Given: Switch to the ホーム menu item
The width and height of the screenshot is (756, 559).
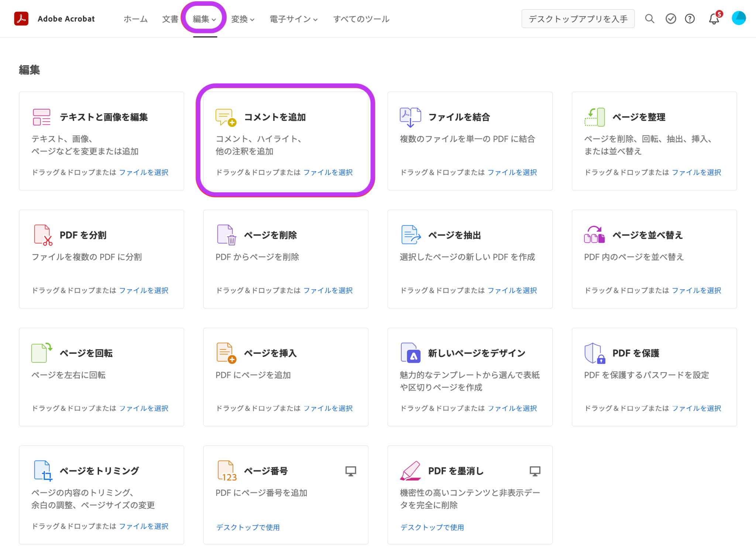Looking at the screenshot, I should tap(135, 19).
